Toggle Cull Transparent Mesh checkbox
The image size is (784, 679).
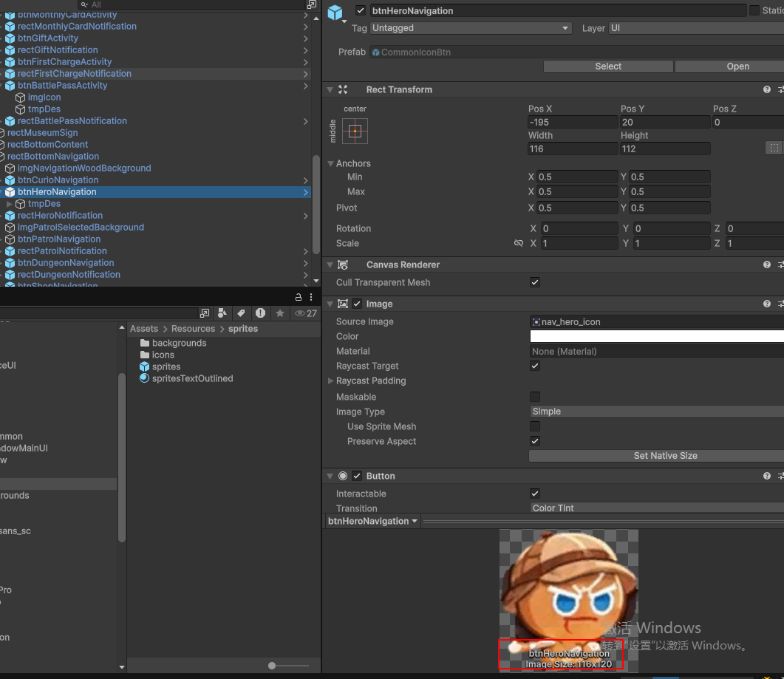[534, 282]
